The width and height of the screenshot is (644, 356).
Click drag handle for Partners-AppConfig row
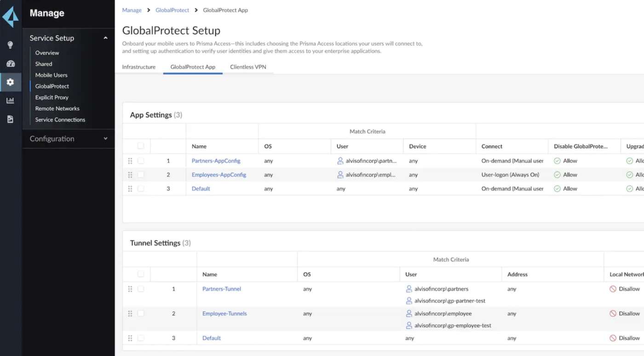tap(130, 161)
